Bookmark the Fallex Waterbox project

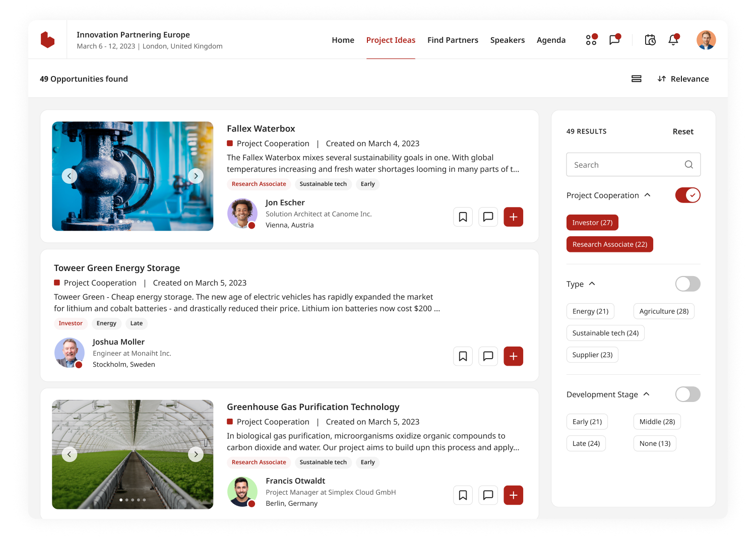coord(463,217)
